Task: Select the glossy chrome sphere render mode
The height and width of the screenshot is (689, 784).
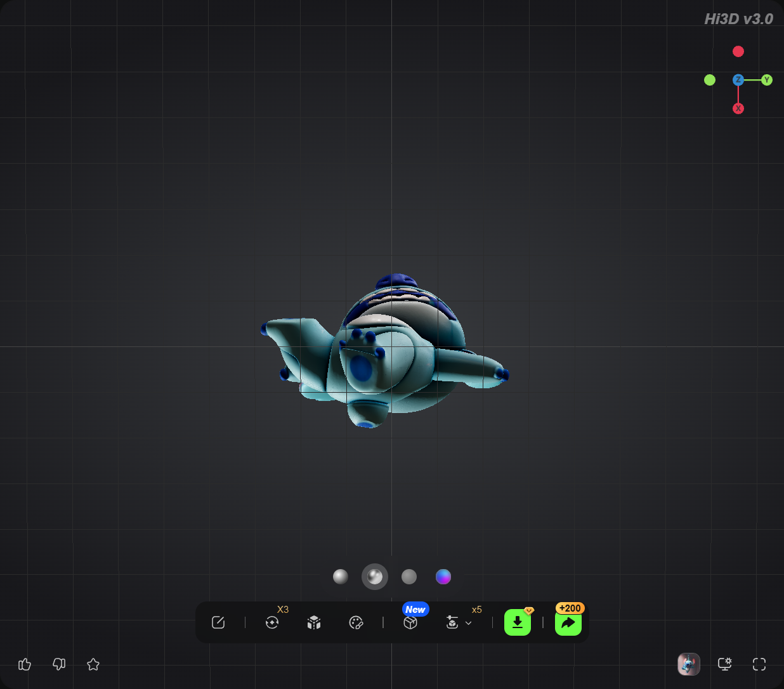Action: tap(375, 576)
